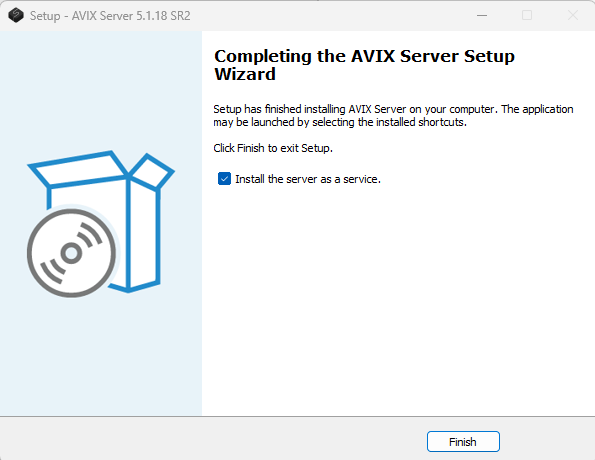The height and width of the screenshot is (460, 595).
Task: Click the 'Setup - AVIX Server 5.1.18 SR2' title
Action: [110, 16]
